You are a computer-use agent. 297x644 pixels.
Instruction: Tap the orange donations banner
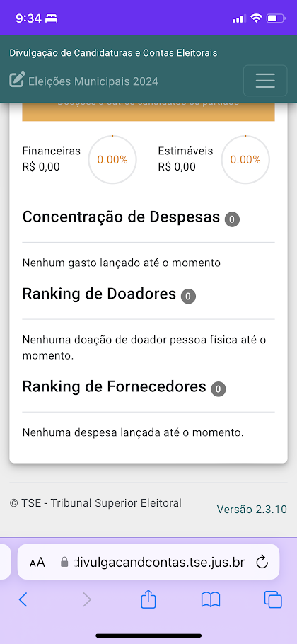pos(148,112)
